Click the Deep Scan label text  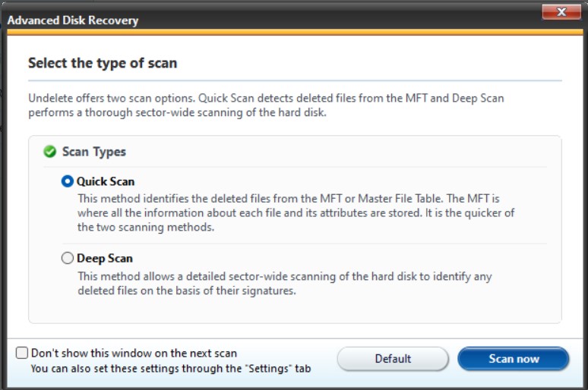coord(105,259)
